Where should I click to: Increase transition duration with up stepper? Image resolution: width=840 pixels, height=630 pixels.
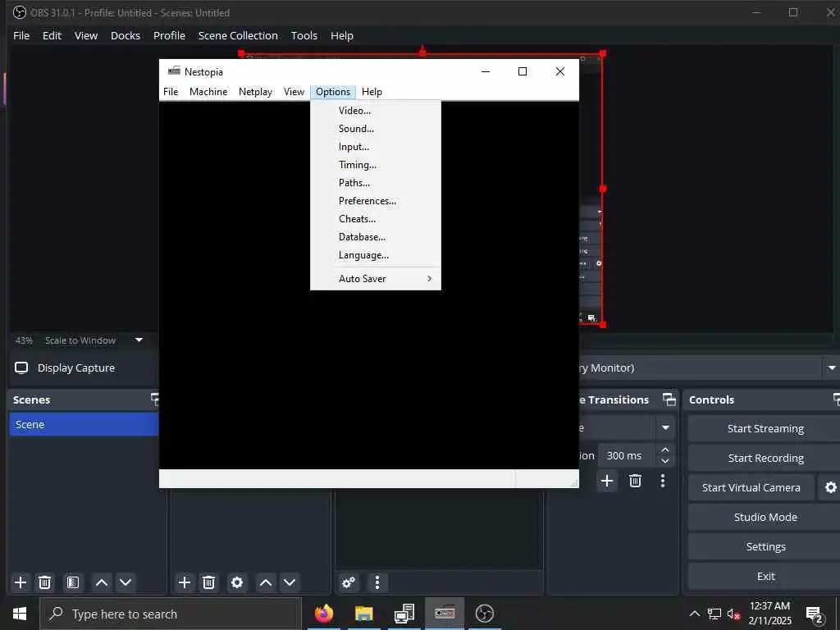click(665, 450)
